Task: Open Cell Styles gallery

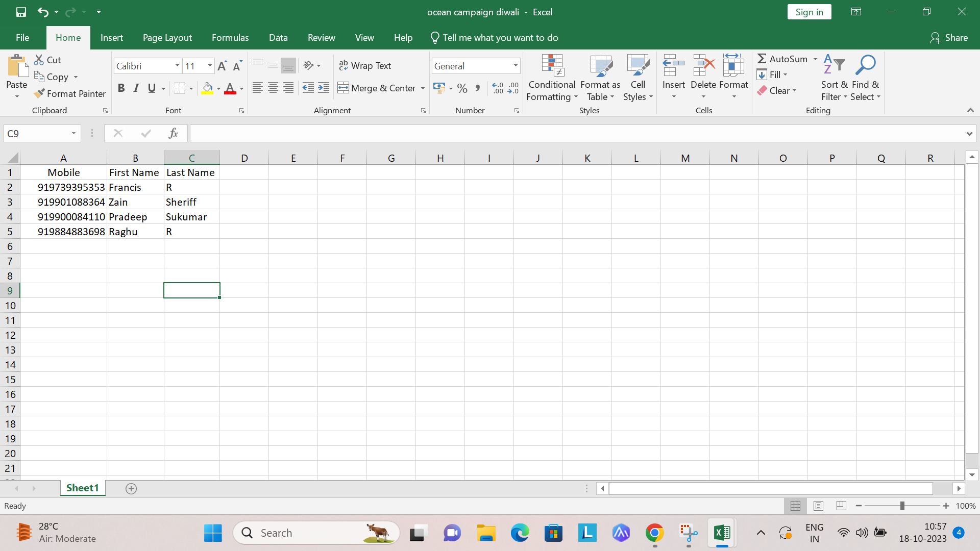Action: tap(638, 78)
